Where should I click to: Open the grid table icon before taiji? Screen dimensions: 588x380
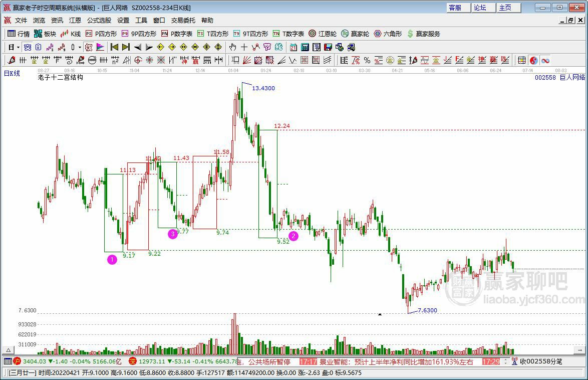[521, 60]
